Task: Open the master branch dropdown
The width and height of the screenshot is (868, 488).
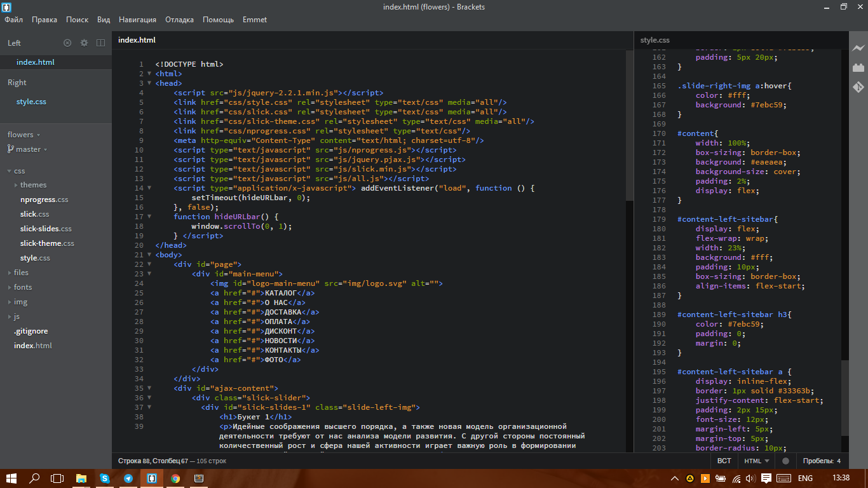Action: pyautogui.click(x=27, y=149)
